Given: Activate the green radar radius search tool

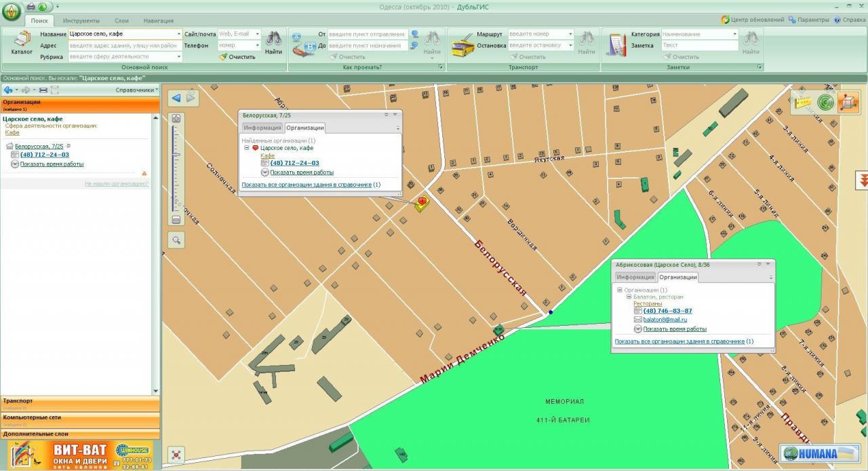Looking at the screenshot, I should [x=825, y=102].
